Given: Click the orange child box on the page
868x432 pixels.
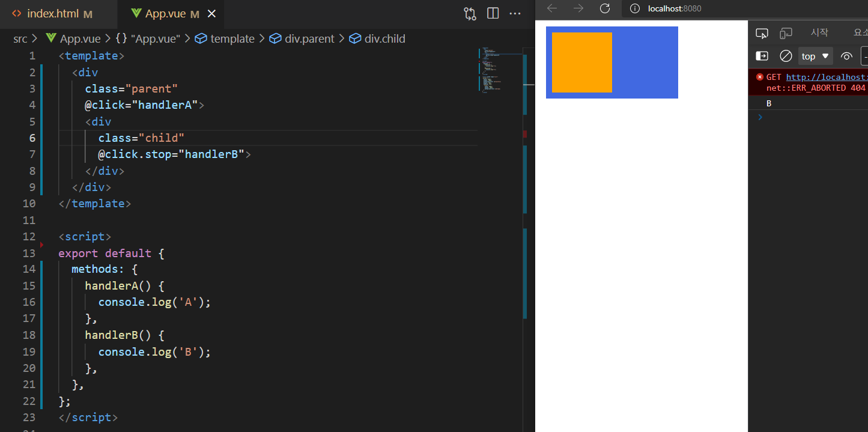Looking at the screenshot, I should pyautogui.click(x=582, y=62).
